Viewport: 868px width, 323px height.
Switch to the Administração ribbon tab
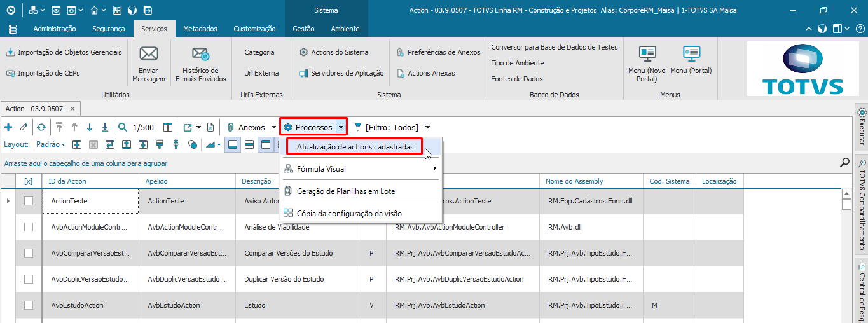pos(55,29)
